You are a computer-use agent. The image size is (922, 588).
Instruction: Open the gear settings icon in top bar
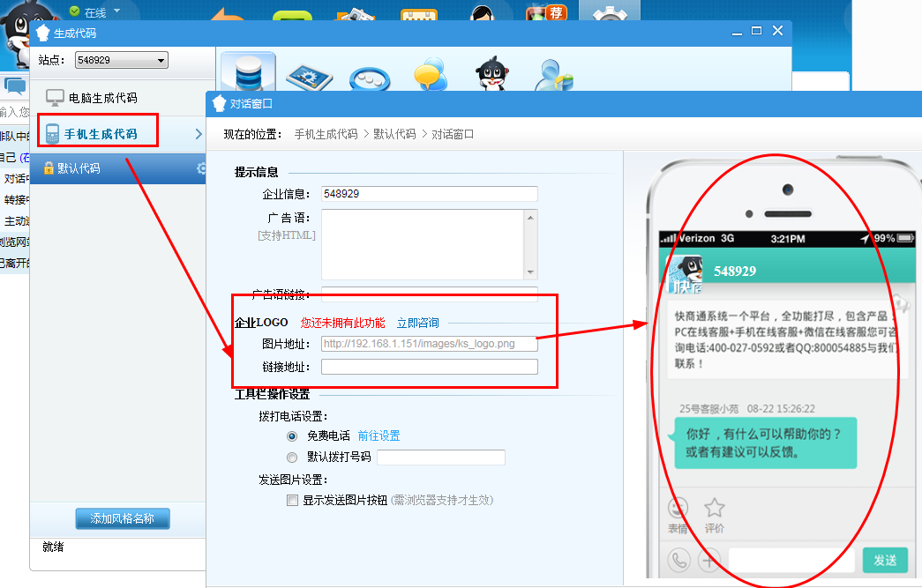(x=609, y=17)
